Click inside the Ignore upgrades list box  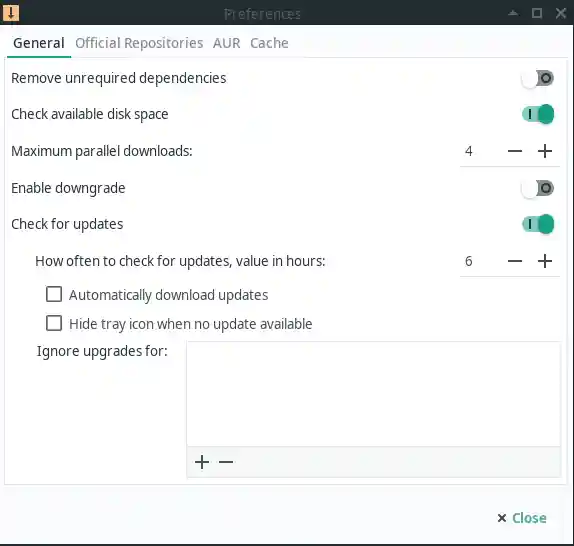pyautogui.click(x=373, y=394)
